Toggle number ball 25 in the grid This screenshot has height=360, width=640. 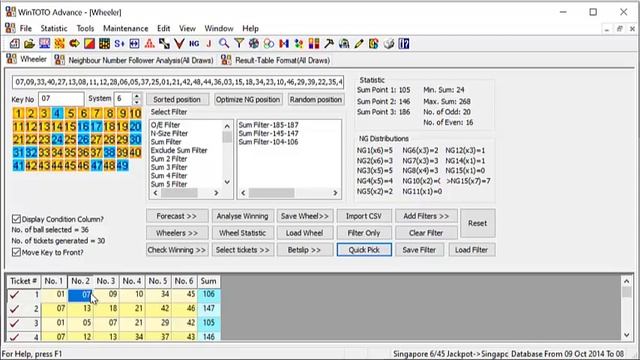(70, 140)
